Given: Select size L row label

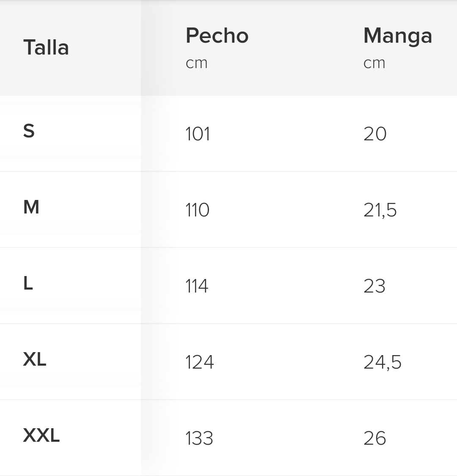Looking at the screenshot, I should pos(28,283).
